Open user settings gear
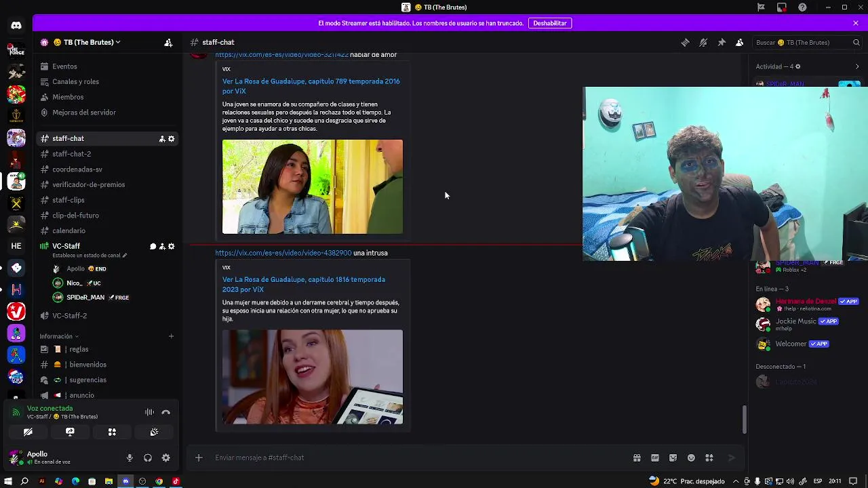The image size is (868, 488). (x=166, y=458)
